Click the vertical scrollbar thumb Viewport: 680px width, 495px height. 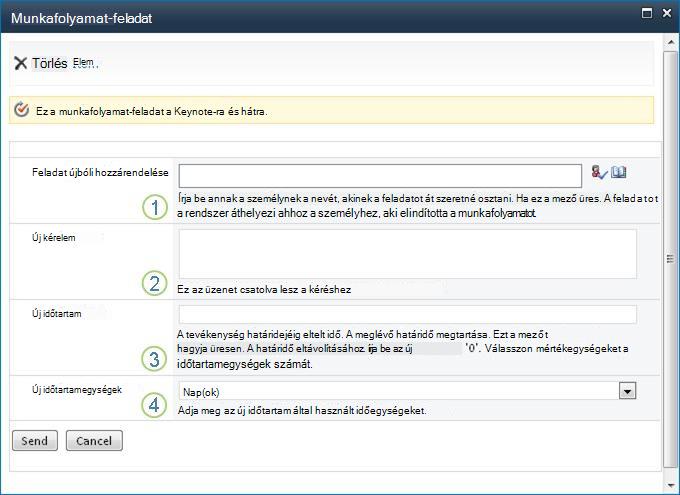click(x=670, y=259)
